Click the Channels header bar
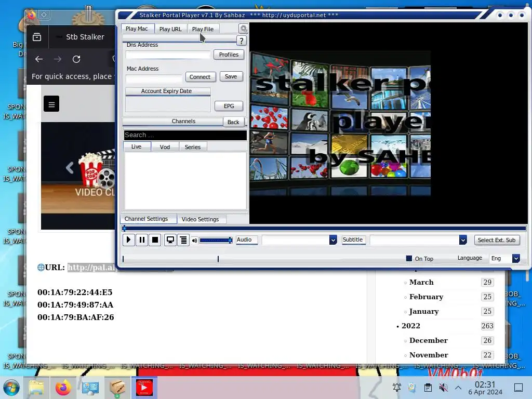This screenshot has width=532, height=399. pos(172,122)
